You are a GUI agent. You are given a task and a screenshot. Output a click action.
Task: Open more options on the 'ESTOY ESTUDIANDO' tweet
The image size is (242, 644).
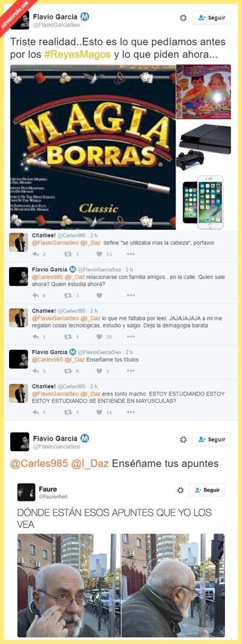coord(131,412)
